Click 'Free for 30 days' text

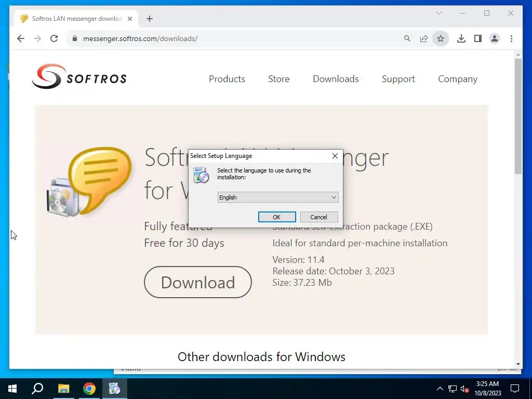184,243
